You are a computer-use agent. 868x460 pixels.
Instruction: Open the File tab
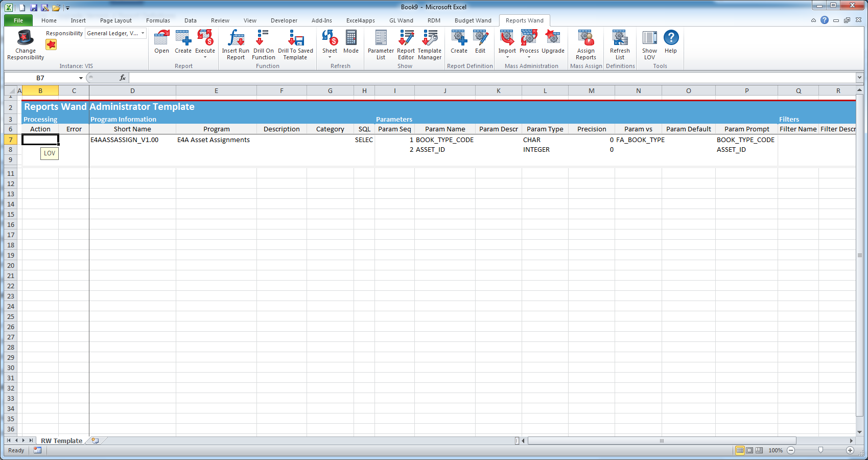pos(18,20)
